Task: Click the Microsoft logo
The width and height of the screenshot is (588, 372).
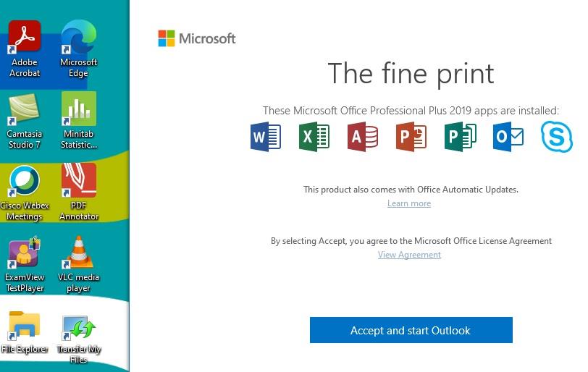Action: (197, 38)
